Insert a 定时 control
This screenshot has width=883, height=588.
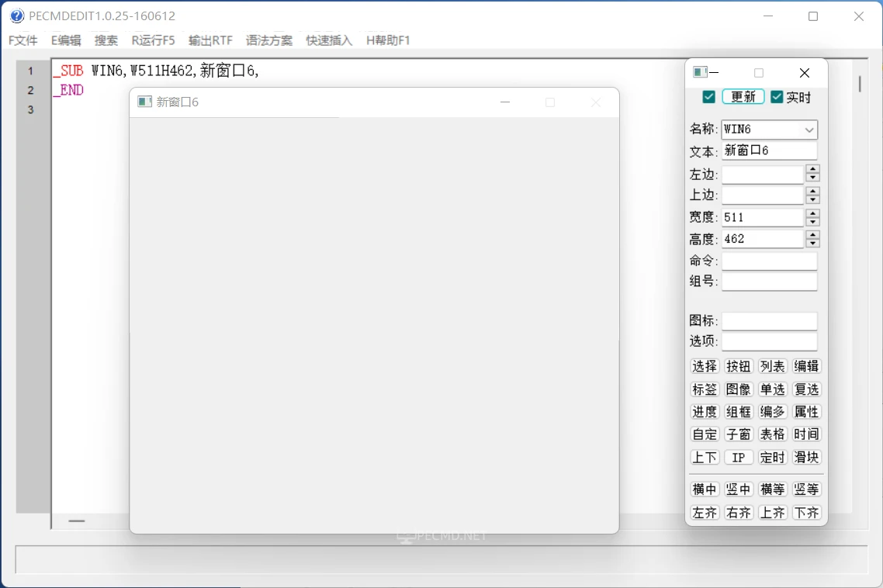(x=772, y=458)
